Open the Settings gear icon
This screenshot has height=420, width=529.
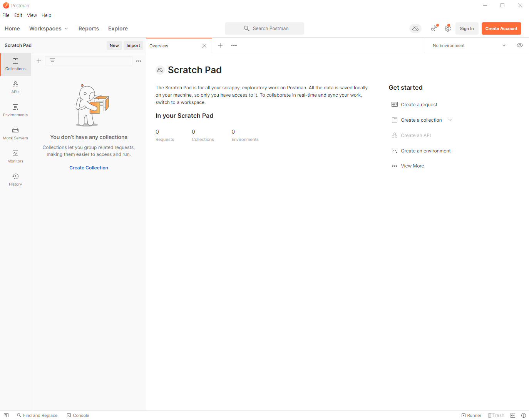point(447,28)
